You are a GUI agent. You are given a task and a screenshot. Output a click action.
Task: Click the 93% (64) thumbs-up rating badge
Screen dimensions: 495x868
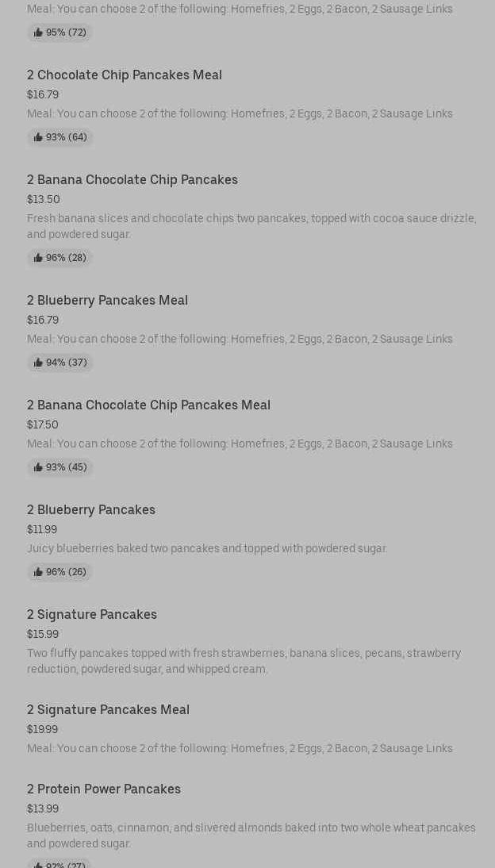pyautogui.click(x=60, y=137)
